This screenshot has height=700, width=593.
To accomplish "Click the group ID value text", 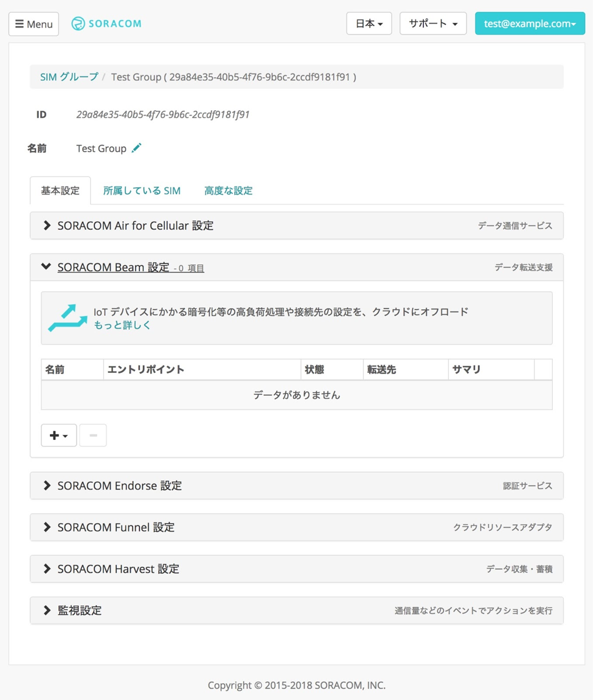I will (x=163, y=115).
